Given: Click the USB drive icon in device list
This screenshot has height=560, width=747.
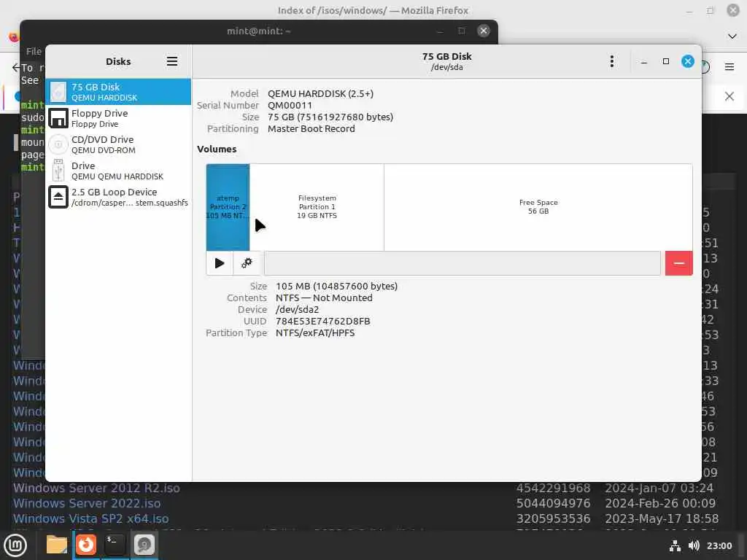Looking at the screenshot, I should (x=58, y=171).
